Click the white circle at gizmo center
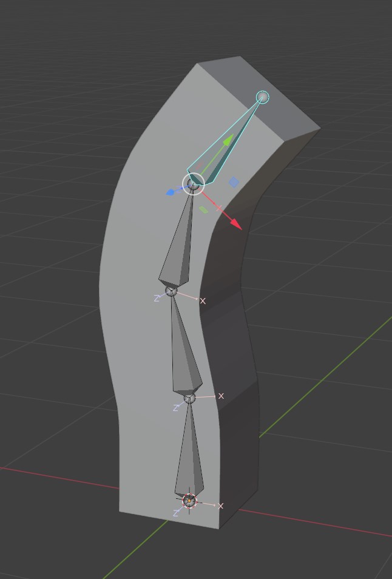Screen dimensions: 392x579 coord(193,183)
